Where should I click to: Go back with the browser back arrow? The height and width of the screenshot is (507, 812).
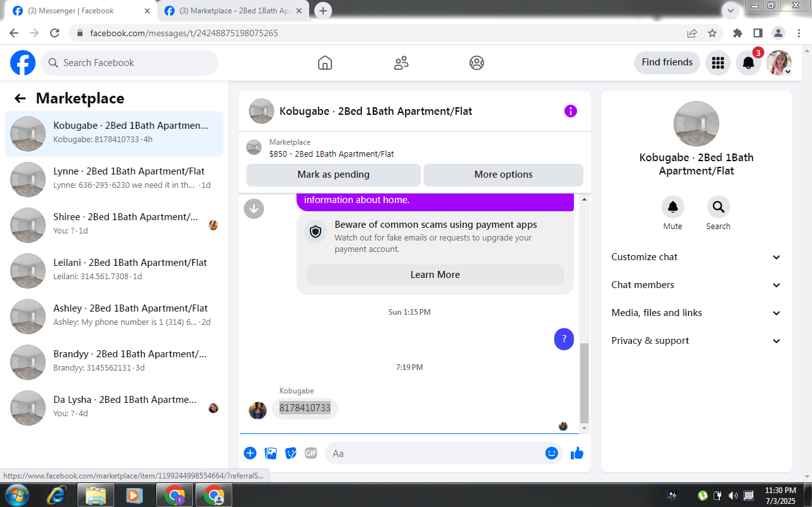pyautogui.click(x=14, y=33)
